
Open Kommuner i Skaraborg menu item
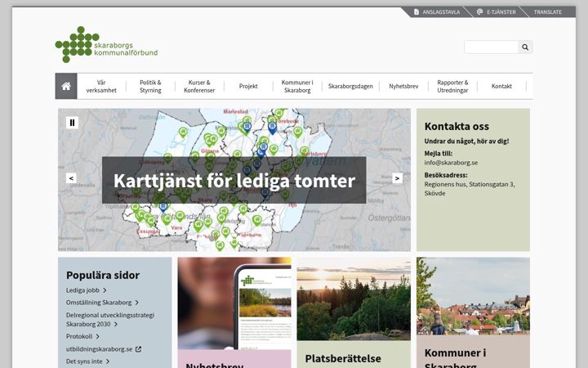pyautogui.click(x=297, y=87)
